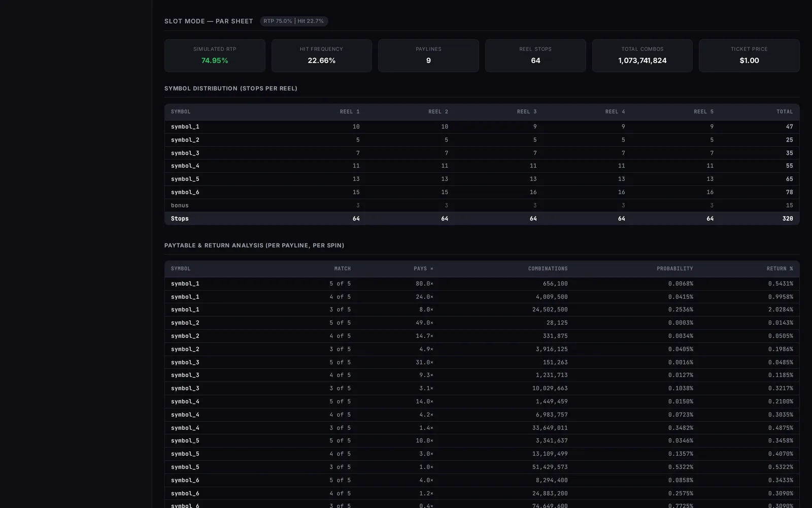
Task: Click the Symbol Distribution section heading
Action: pos(231,88)
